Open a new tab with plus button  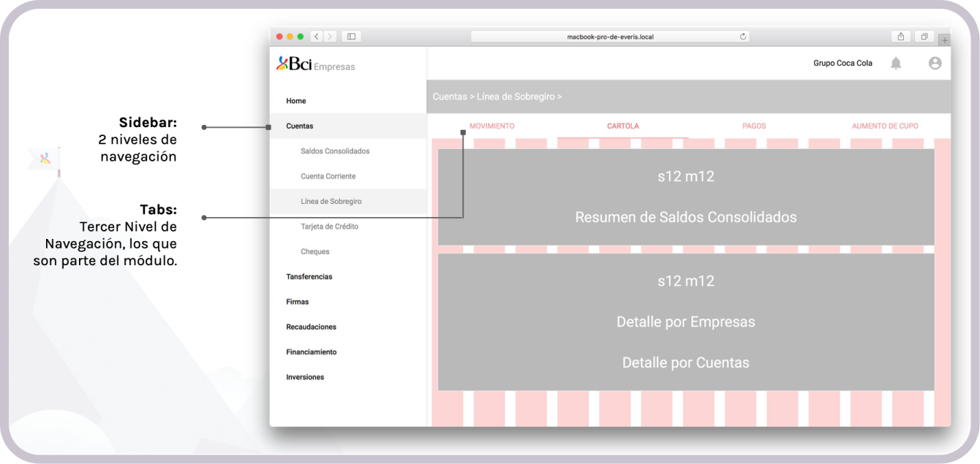pyautogui.click(x=944, y=40)
